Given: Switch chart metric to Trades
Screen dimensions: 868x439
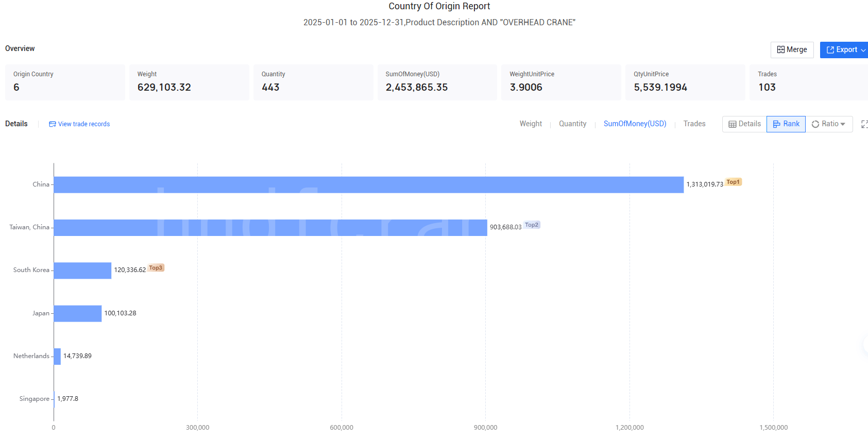Looking at the screenshot, I should point(694,124).
